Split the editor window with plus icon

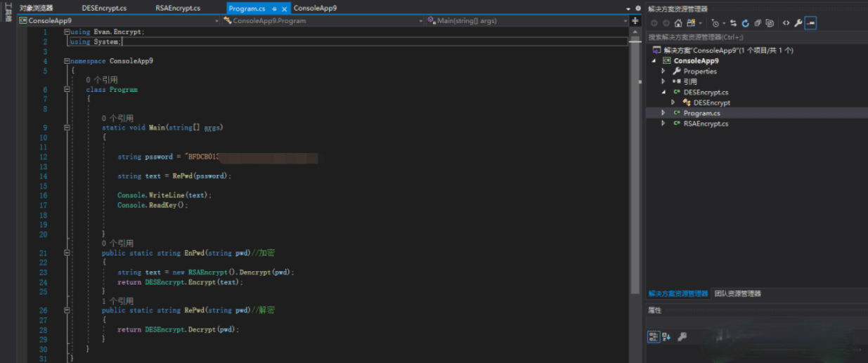635,21
